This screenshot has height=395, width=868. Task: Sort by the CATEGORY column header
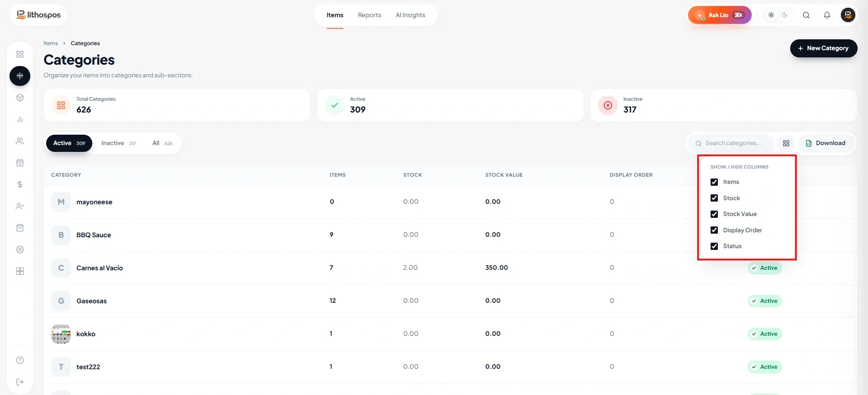click(66, 175)
